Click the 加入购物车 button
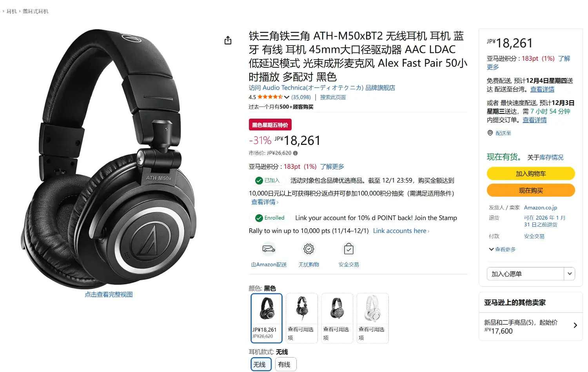Image resolution: width=588 pixels, height=372 pixels. tap(531, 173)
